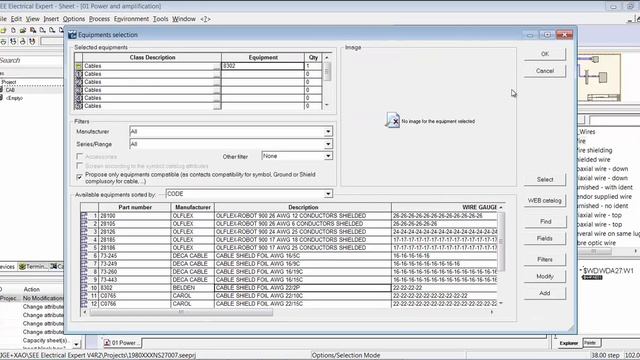Select the CAB node in project tree
This screenshot has width=640, height=360.
(x=10, y=90)
